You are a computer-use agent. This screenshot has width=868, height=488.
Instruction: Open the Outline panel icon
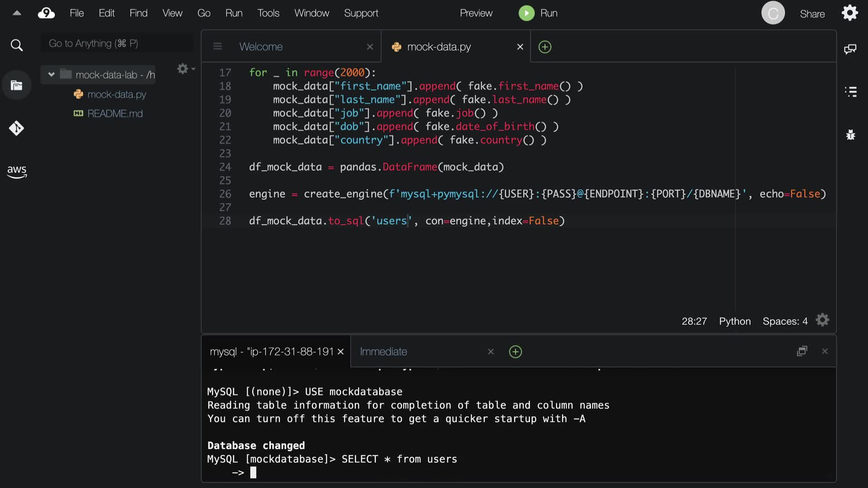850,92
